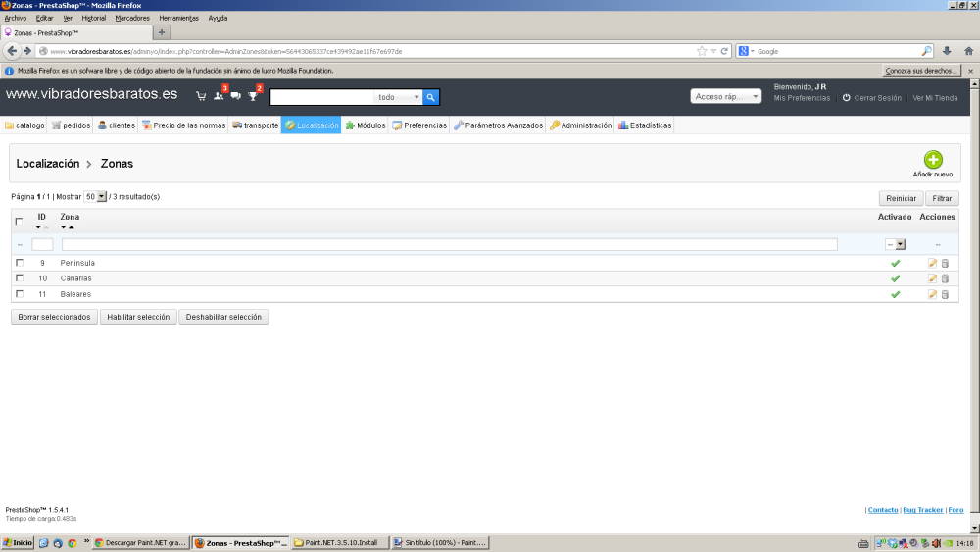980x552 pixels.
Task: Open the Firefox Marcadores menu
Action: click(132, 18)
